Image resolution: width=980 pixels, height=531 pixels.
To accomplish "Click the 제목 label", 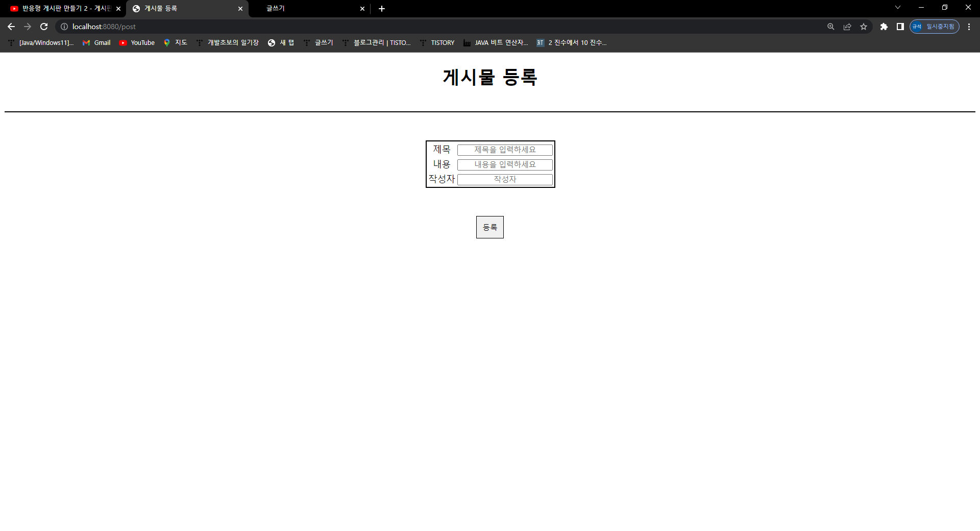I will coord(442,149).
